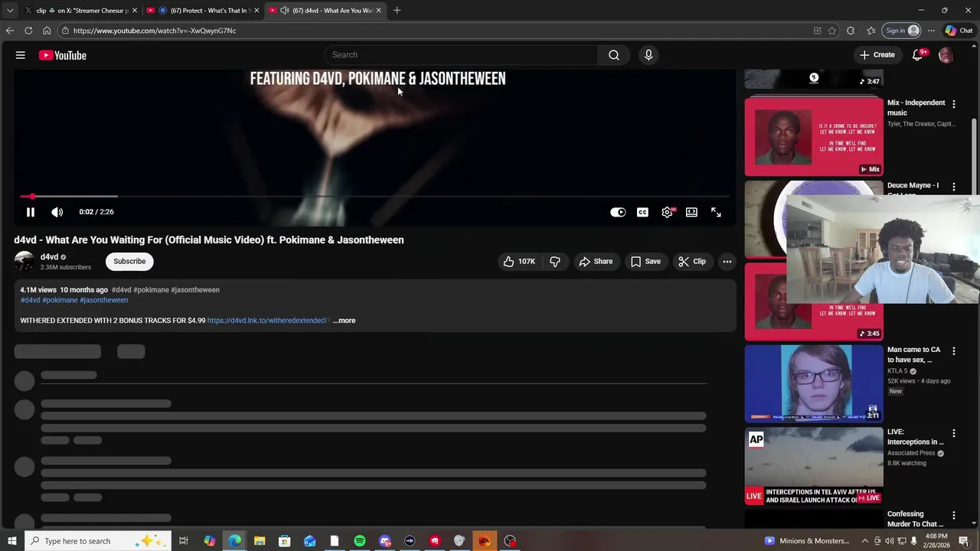Dislike the video with thumbs down
The image size is (980, 551).
click(555, 262)
